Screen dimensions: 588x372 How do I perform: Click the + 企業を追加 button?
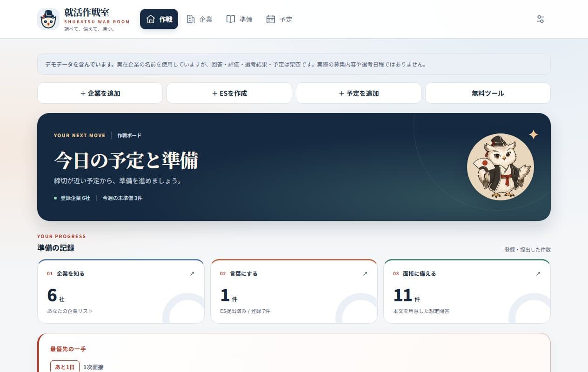coord(100,93)
